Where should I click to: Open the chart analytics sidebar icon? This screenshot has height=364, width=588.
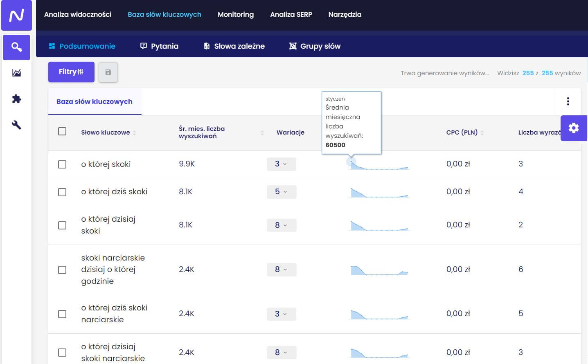click(16, 73)
